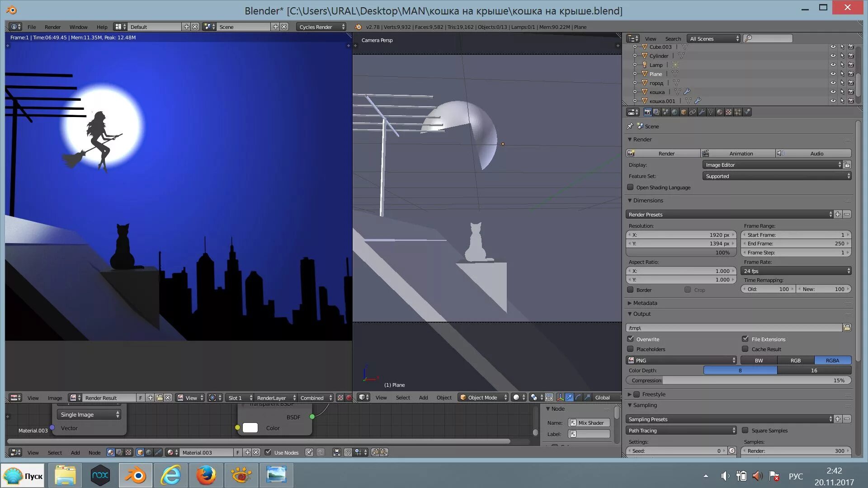The width and height of the screenshot is (868, 488).
Task: Open the World properties tab icon
Action: 675,112
